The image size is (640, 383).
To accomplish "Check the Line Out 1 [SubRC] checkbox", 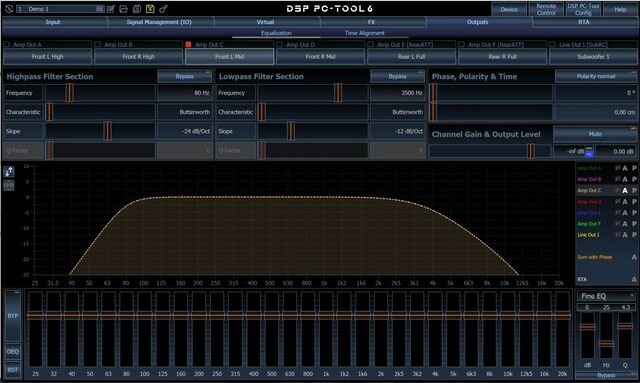I will pos(553,44).
